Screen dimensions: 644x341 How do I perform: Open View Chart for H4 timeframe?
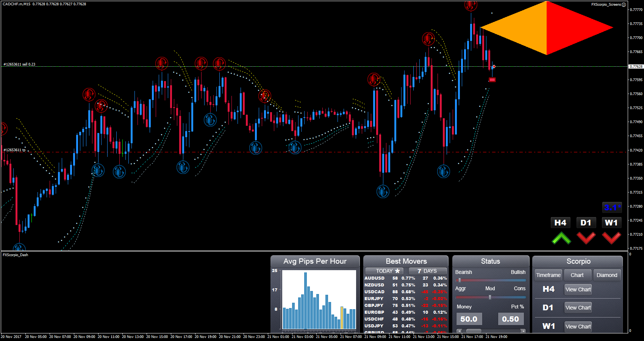578,289
